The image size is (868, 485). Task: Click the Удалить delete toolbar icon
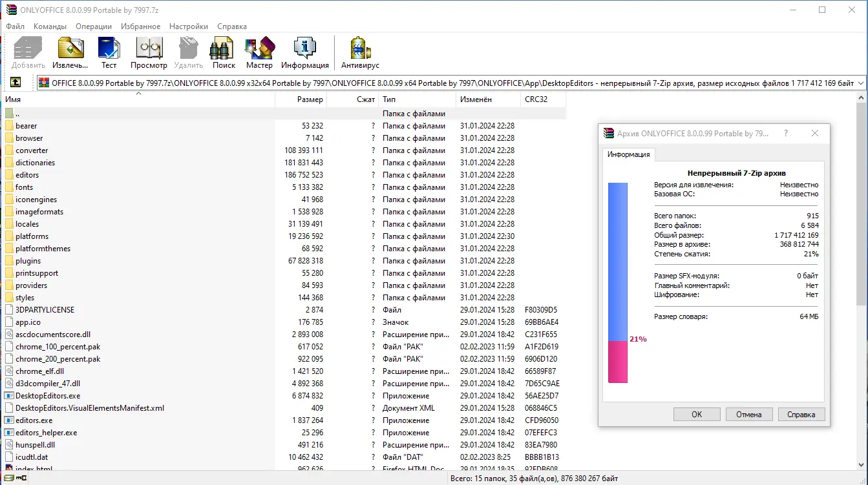point(188,48)
